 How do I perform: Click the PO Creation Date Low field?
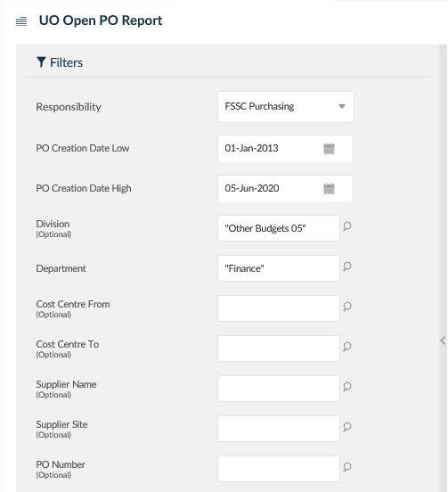click(285, 149)
